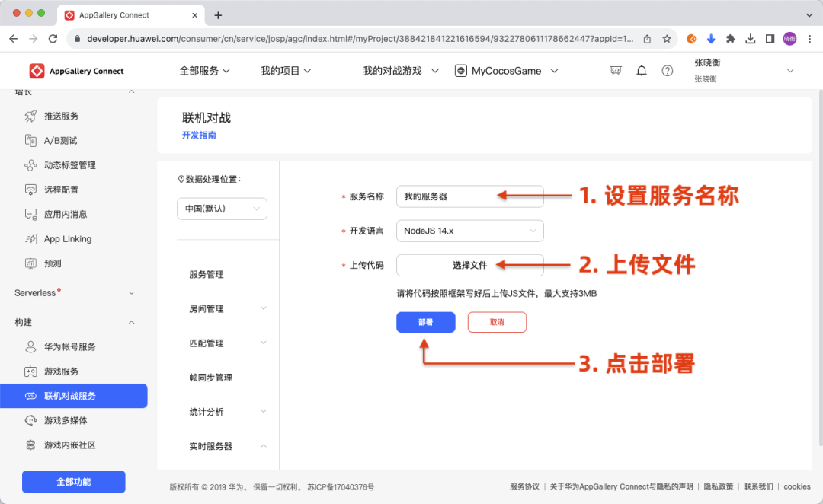Open the browser downloads icon
This screenshot has height=504, width=823.
click(x=750, y=39)
